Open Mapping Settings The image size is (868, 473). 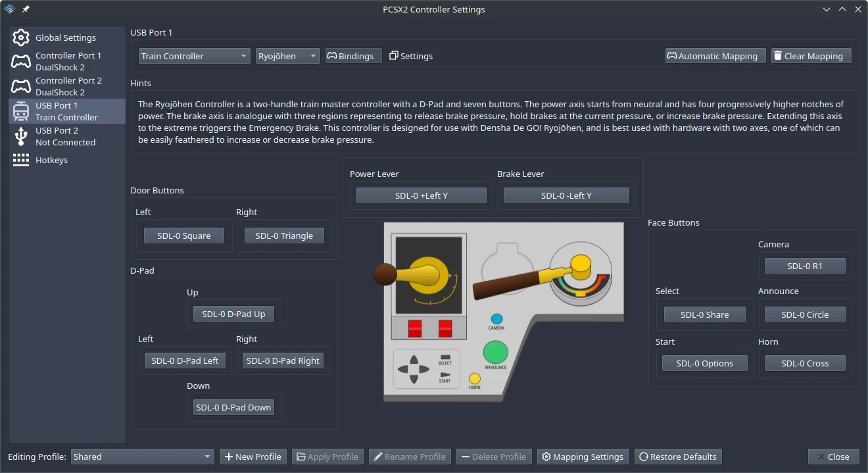[583, 457]
